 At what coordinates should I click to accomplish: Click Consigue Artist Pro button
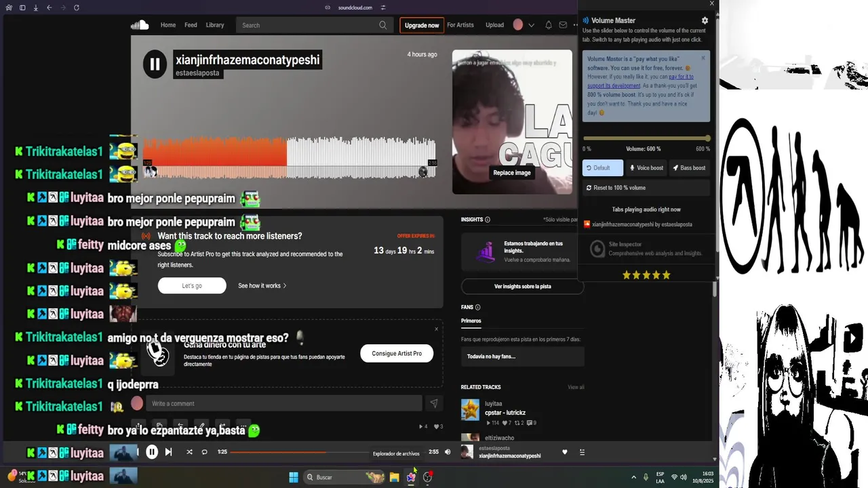coord(397,353)
